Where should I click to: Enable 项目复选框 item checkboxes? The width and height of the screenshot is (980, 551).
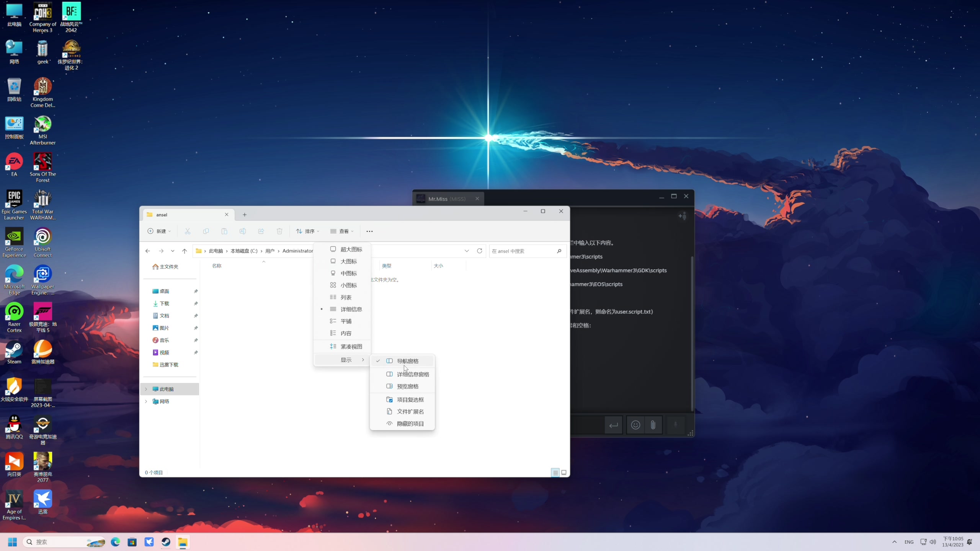[x=410, y=399]
